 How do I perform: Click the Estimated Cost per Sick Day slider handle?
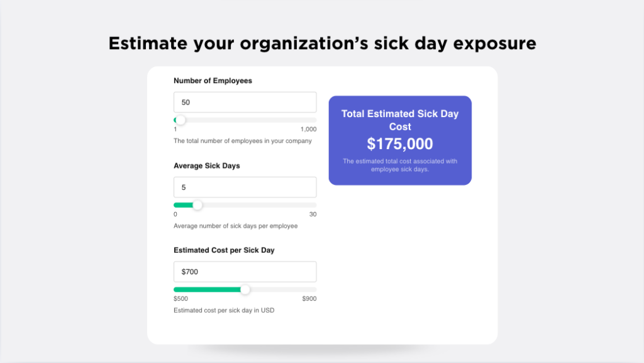(245, 289)
